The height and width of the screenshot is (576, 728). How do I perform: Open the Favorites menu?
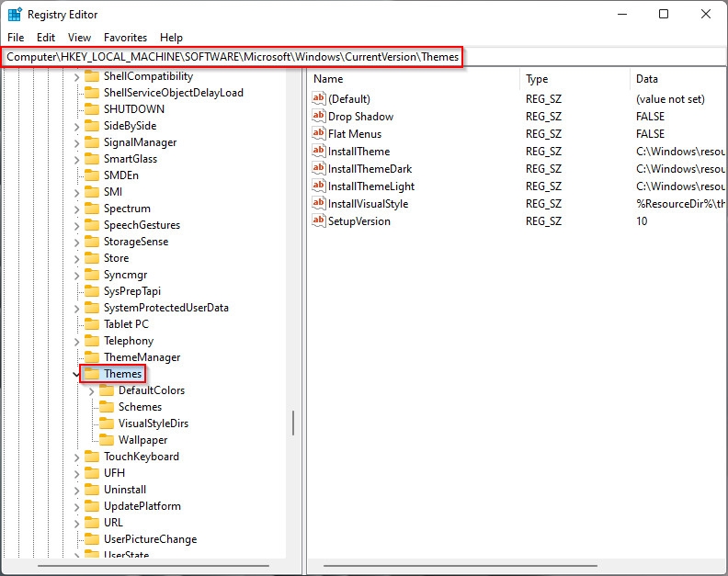coord(125,37)
